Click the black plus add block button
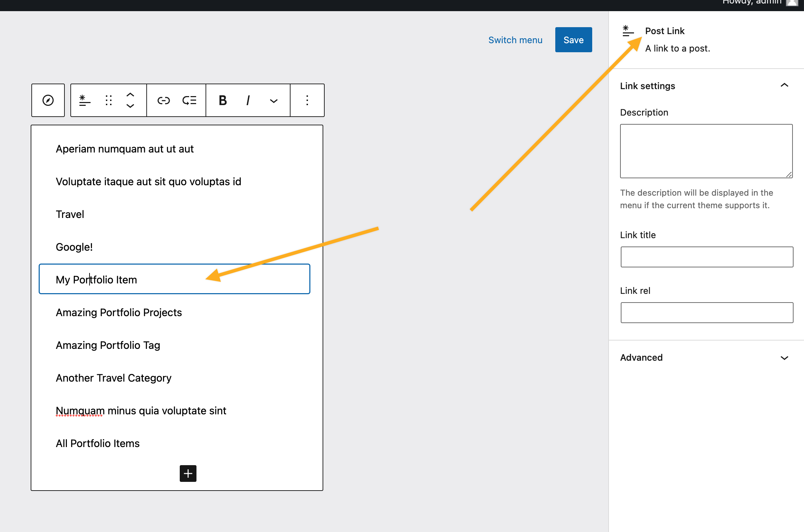 pos(188,474)
